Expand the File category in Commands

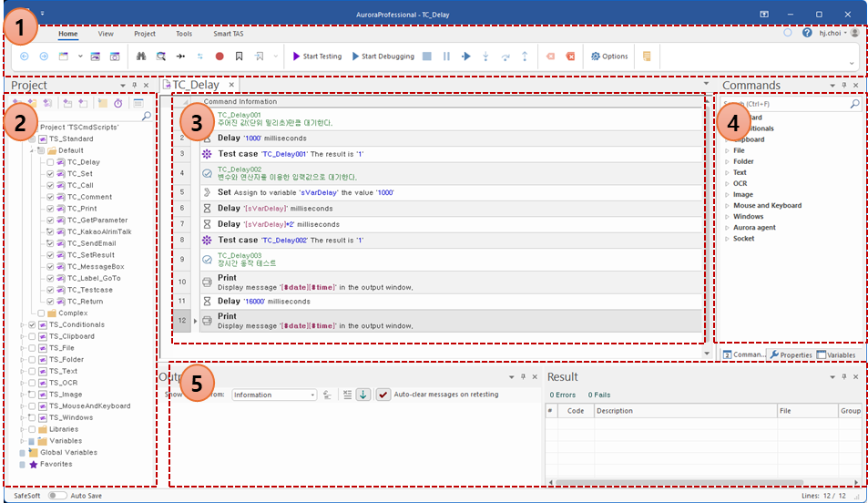point(727,150)
